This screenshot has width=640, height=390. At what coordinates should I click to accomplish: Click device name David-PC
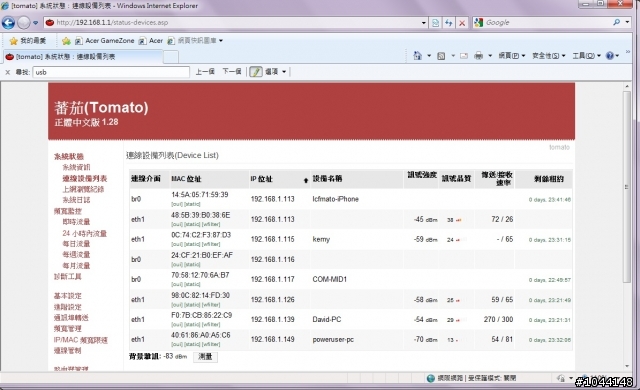327,319
